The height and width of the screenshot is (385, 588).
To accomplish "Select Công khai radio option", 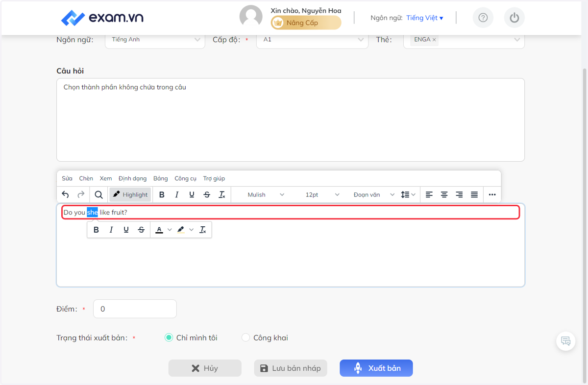I will coord(246,337).
